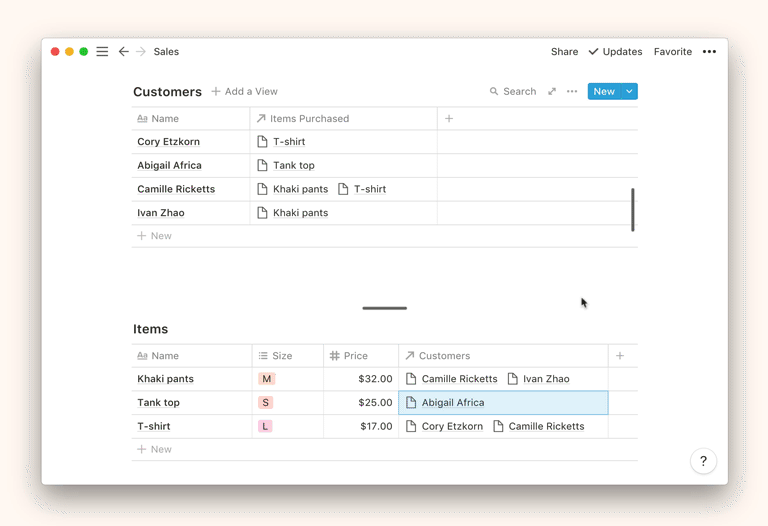Viewport: 768px width, 526px height.
Task: Add a column to Customers table
Action: click(x=449, y=119)
